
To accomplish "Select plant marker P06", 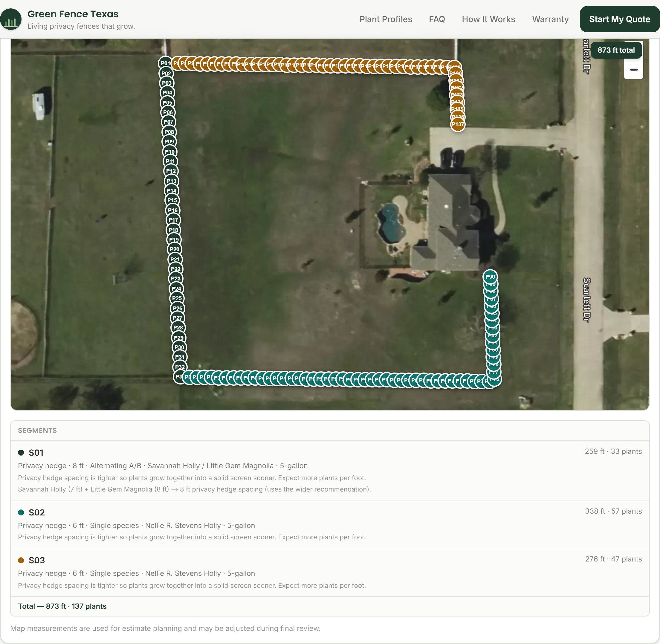I will pyautogui.click(x=168, y=112).
